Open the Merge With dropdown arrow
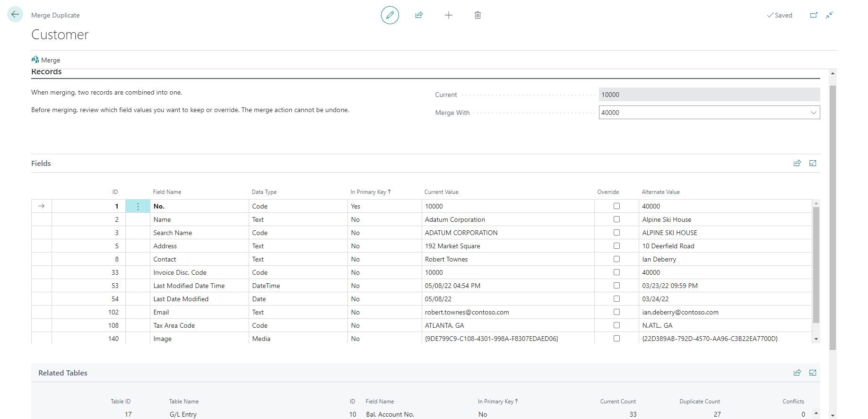Viewport: 868px width, 419px height. (x=813, y=113)
